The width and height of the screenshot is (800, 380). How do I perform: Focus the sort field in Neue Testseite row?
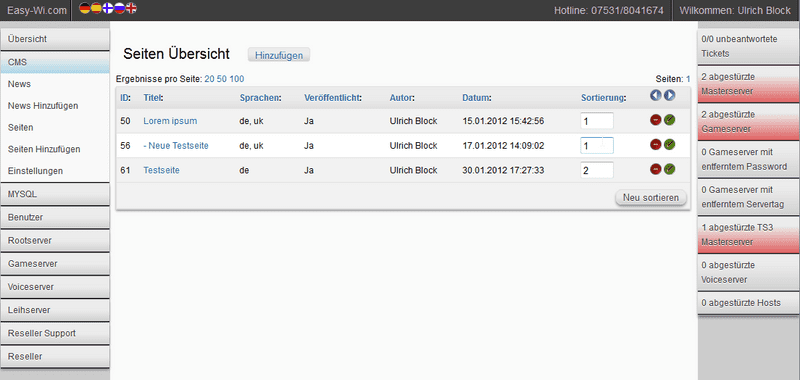pos(597,145)
